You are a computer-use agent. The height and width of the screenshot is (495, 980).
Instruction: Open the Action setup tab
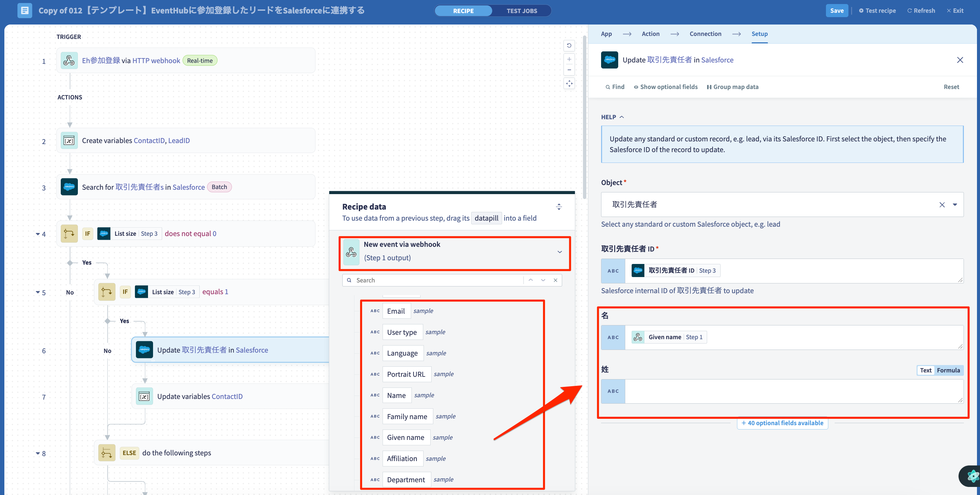[x=650, y=34]
